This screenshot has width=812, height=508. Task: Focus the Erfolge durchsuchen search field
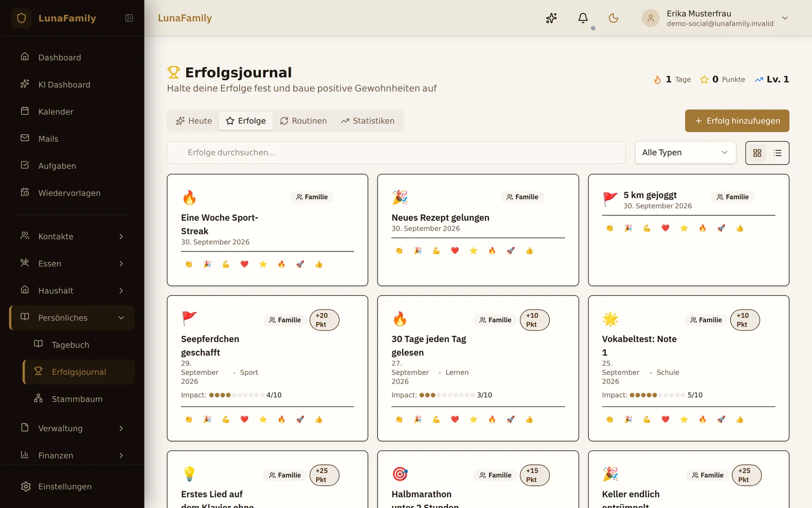[x=396, y=152]
